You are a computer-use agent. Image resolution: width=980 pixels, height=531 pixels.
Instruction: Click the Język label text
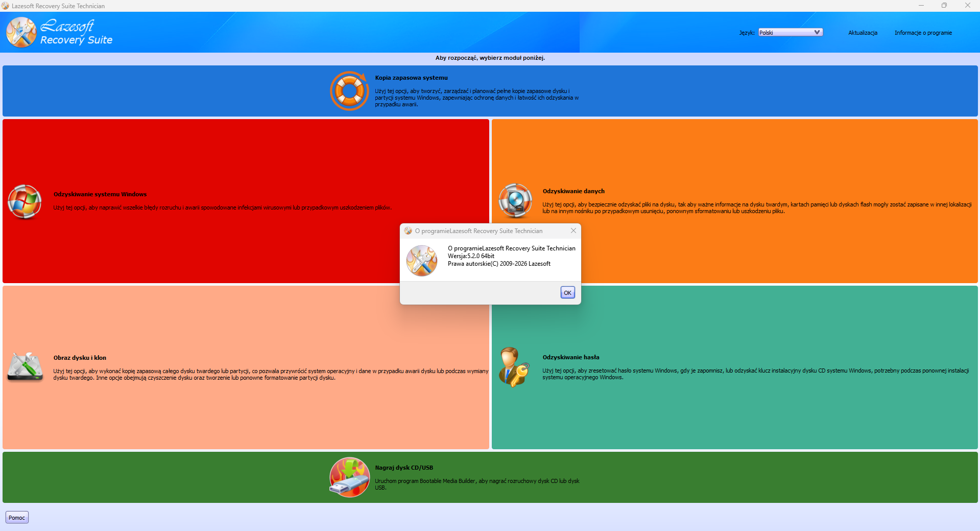747,33
